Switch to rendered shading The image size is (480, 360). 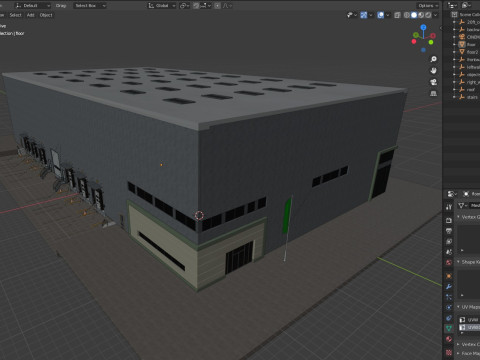[x=428, y=15]
